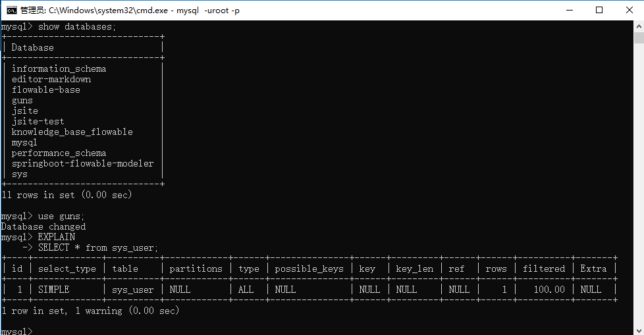Screen dimensions: 644x335
Task: Click the 'rows' column header
Action: point(496,269)
